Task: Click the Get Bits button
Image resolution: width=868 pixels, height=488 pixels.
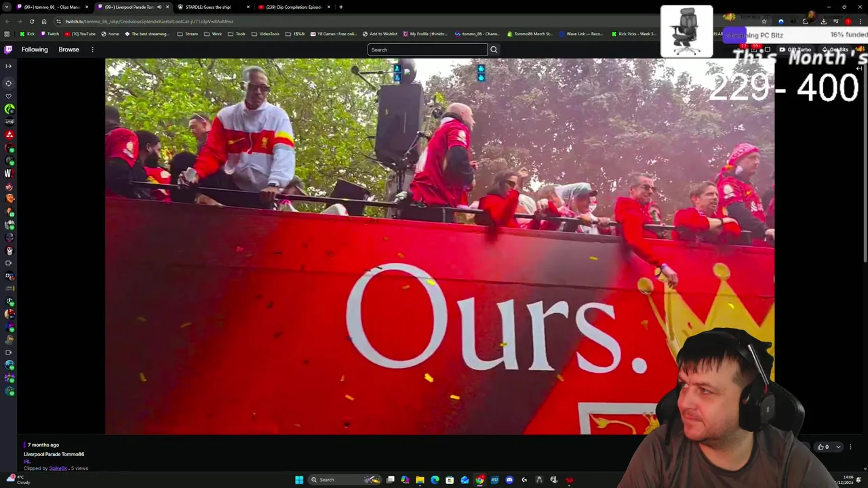Action: coord(835,49)
